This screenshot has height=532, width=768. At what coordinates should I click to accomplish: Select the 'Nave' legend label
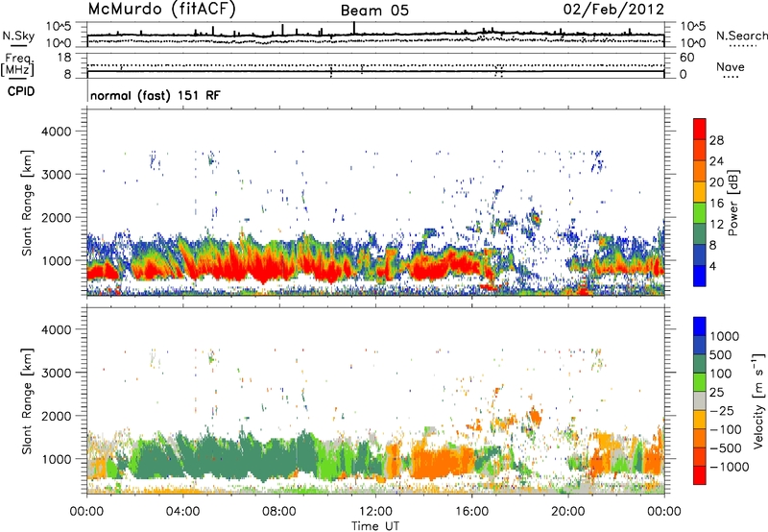coord(731,67)
